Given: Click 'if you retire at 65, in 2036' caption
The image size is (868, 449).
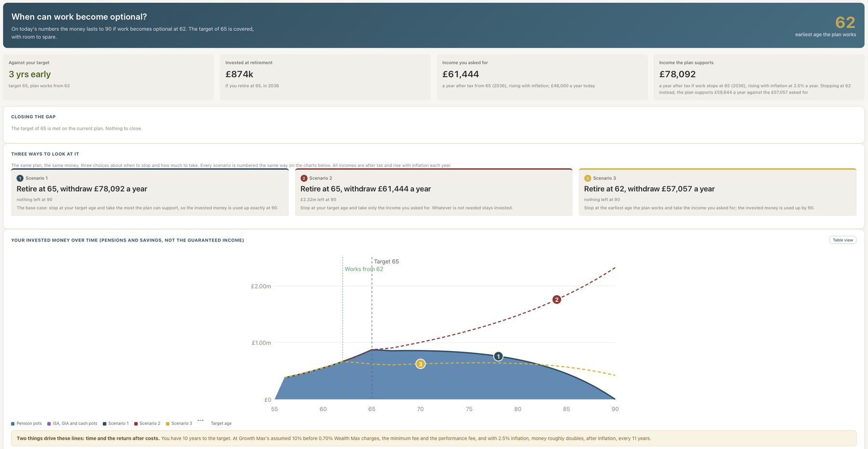Looking at the screenshot, I should click(252, 86).
